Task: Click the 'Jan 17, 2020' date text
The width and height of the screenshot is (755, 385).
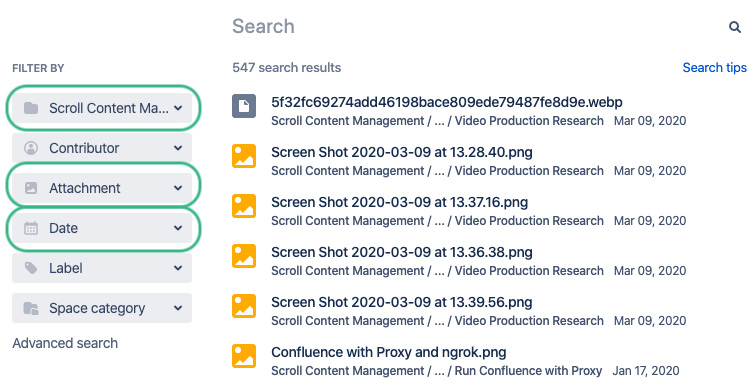Action: 646,371
